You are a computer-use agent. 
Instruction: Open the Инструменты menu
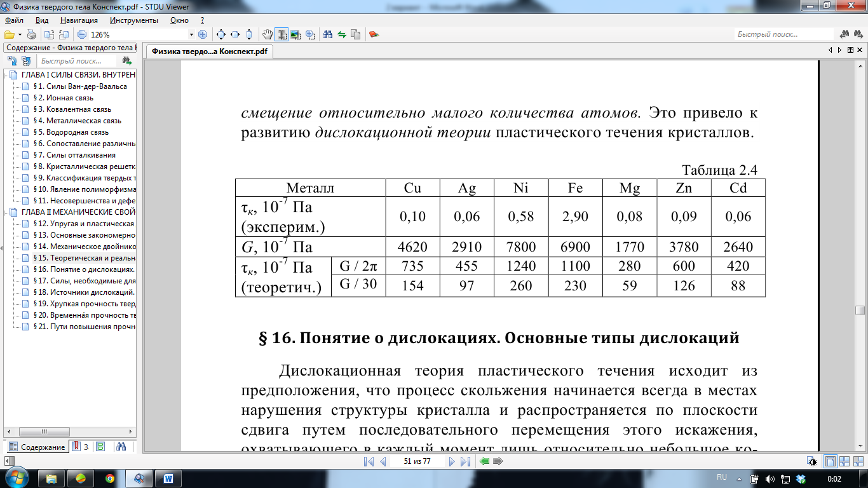tap(133, 20)
